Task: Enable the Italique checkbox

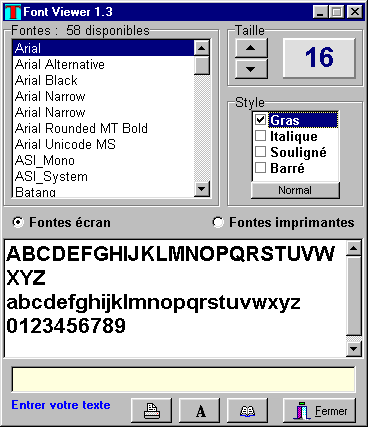Action: 260,136
